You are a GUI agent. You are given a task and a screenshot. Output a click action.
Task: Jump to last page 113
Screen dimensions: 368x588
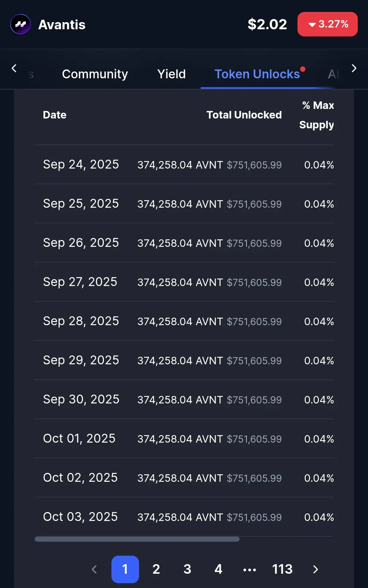tap(282, 569)
